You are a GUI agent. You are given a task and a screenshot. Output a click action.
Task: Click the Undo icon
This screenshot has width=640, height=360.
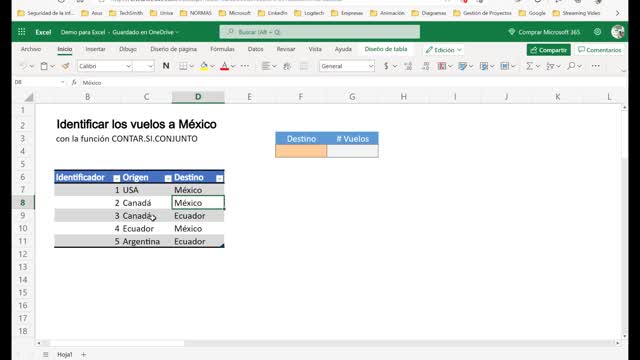pos(23,66)
